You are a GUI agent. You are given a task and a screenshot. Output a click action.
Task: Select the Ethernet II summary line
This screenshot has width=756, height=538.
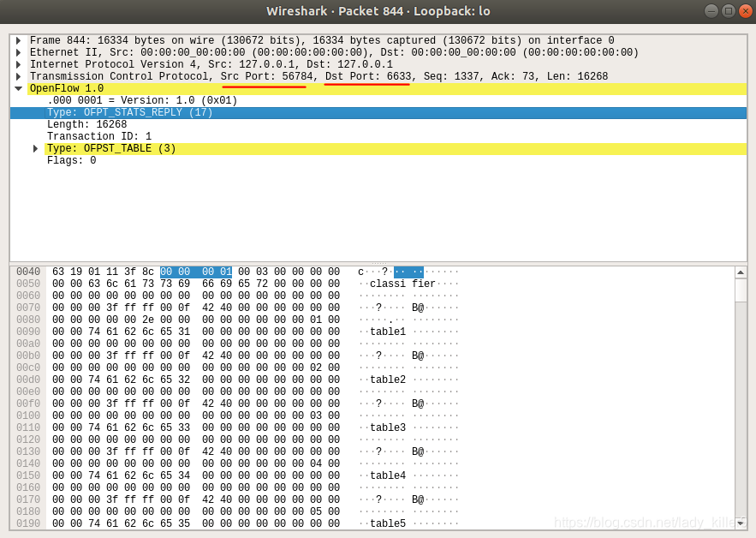point(334,52)
